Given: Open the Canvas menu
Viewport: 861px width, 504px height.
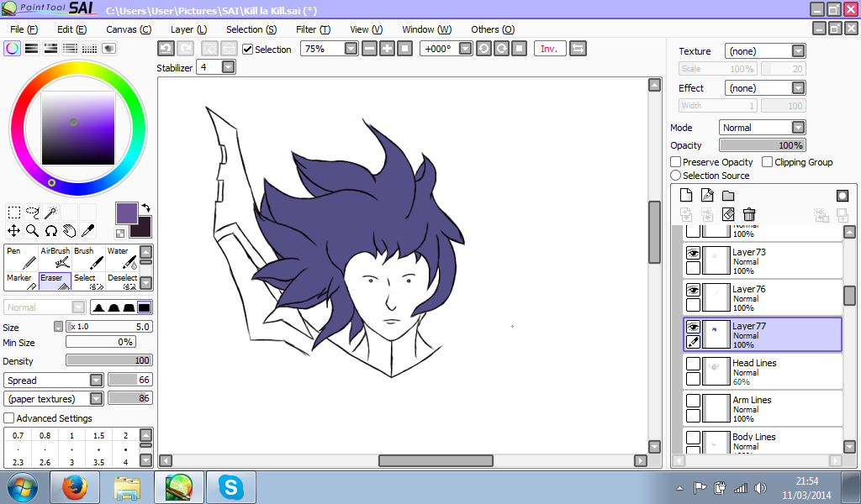Looking at the screenshot, I should (x=129, y=29).
